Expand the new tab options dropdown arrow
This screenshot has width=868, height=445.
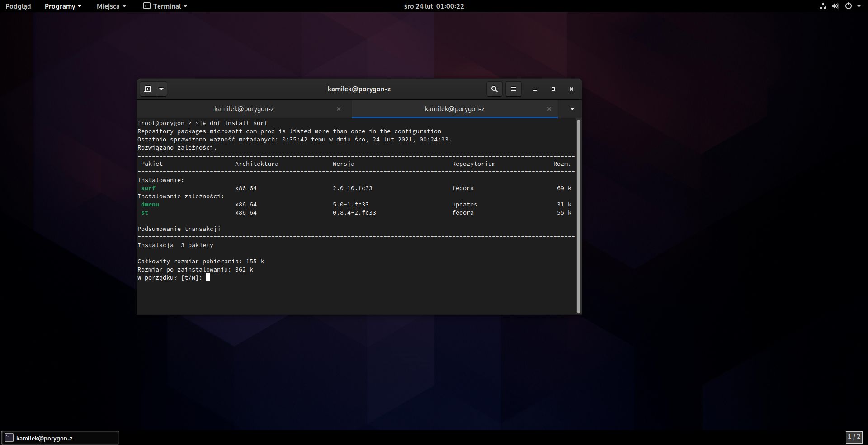tap(161, 89)
